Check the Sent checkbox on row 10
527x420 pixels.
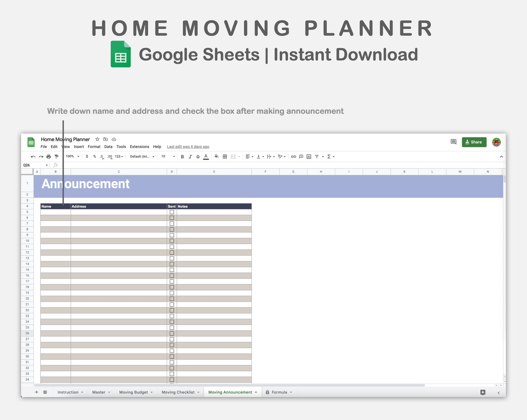pos(172,241)
